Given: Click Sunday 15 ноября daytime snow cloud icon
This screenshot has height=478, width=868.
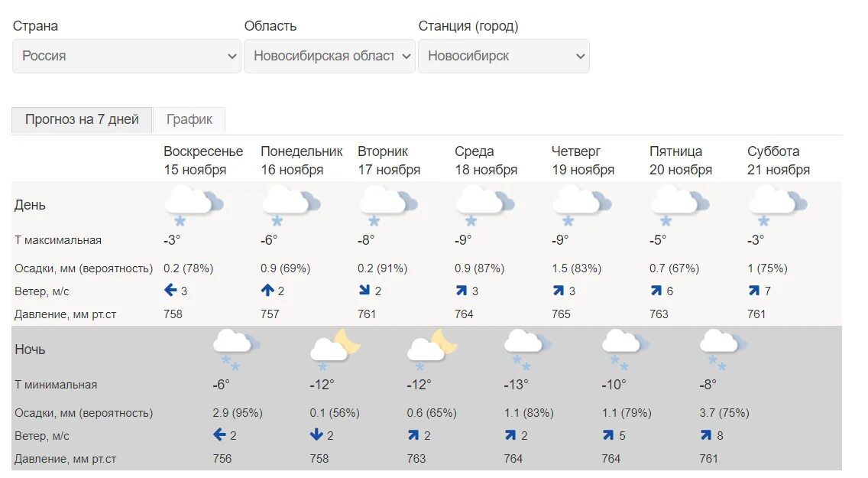Looking at the screenshot, I should pos(194,206).
